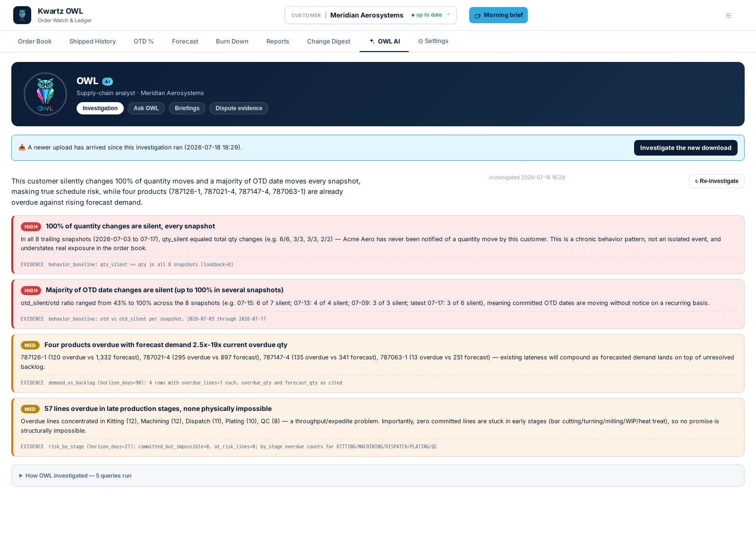Click MED badge on four products overdue finding
Screen dimensions: 756x558
point(30,345)
